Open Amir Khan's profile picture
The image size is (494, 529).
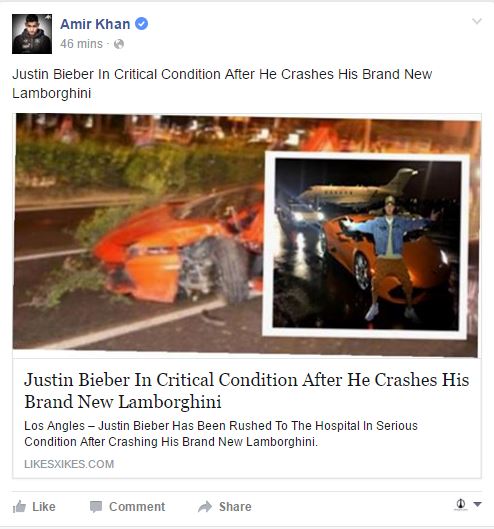tap(32, 34)
